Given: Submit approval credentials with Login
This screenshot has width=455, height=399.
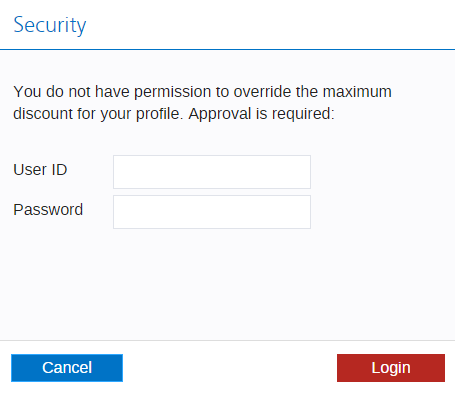Looking at the screenshot, I should (391, 368).
